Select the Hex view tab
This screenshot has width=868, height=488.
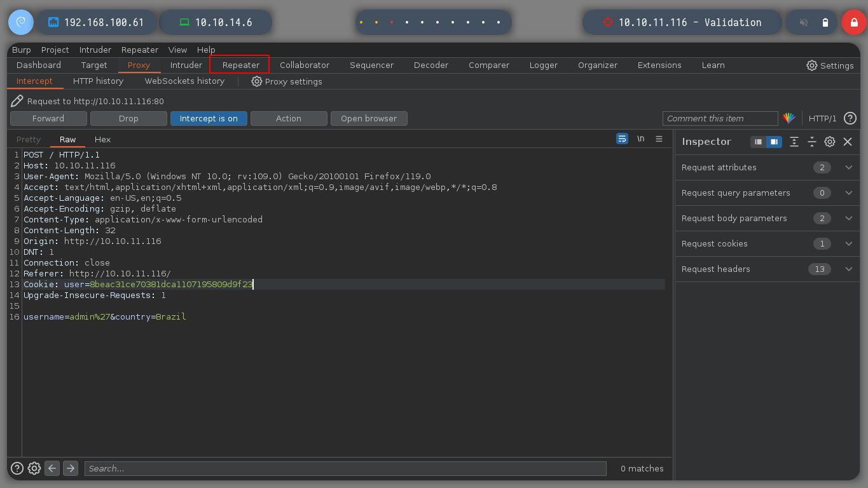point(102,139)
